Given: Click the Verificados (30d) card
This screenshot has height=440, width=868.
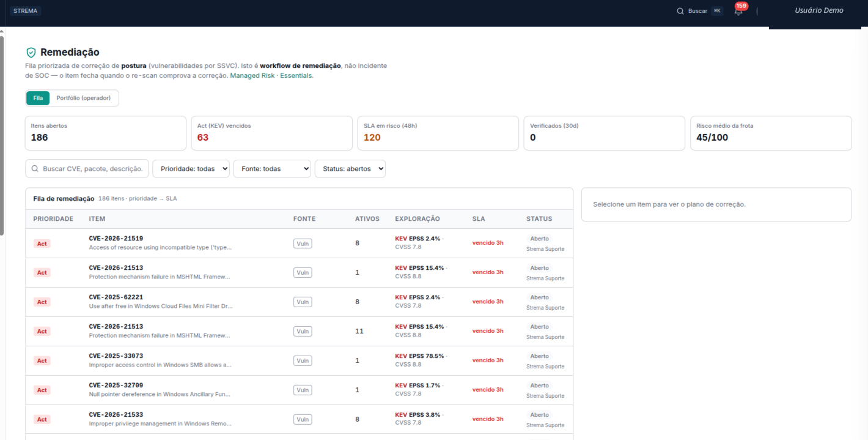Looking at the screenshot, I should tap(605, 133).
